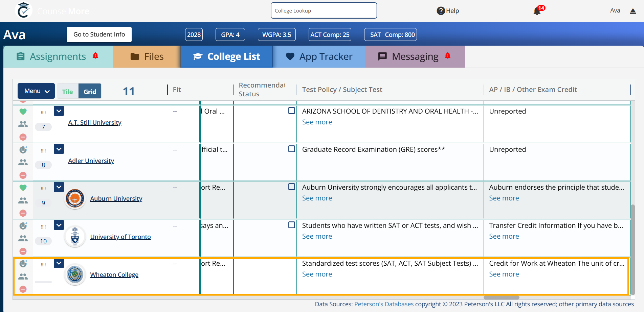Grab the drag handle for Wheaton College

pos(43,265)
